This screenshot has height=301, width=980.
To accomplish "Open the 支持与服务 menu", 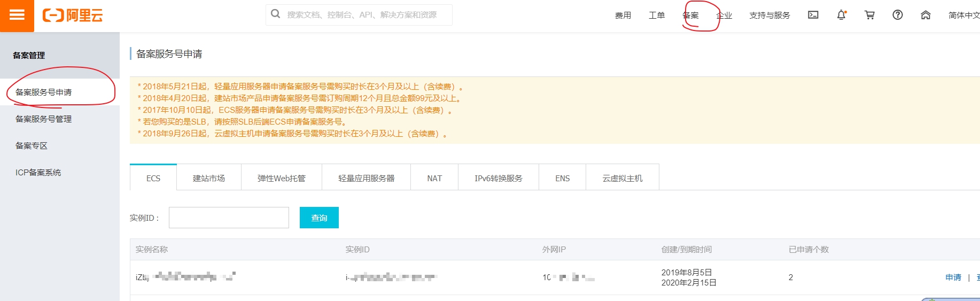I will (x=769, y=16).
